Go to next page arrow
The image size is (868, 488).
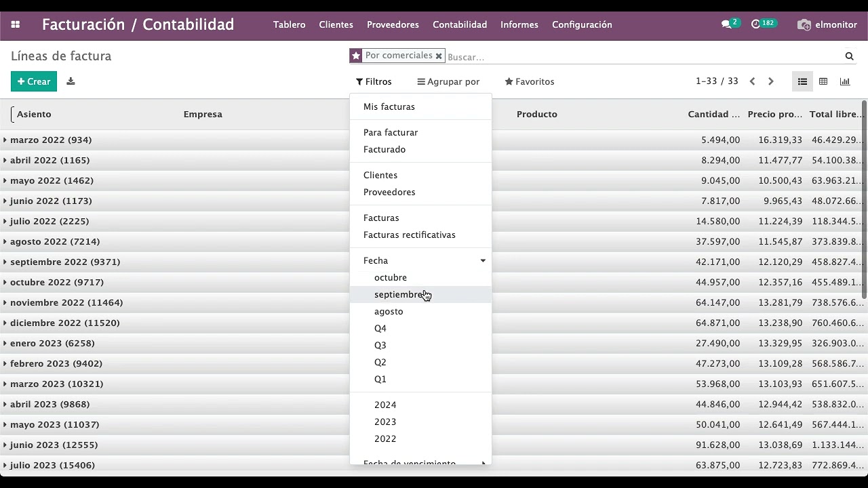coord(770,81)
